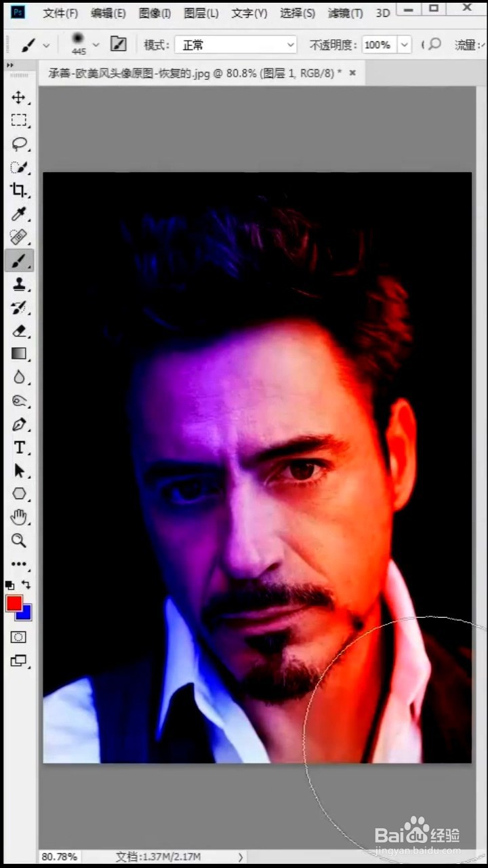
Task: Open the 文字(Y) menu
Action: click(x=249, y=13)
